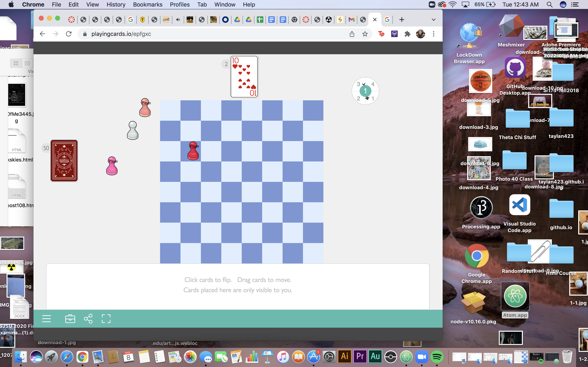Open the History menu
Screen dimensions: 588x367
coord(116,4)
